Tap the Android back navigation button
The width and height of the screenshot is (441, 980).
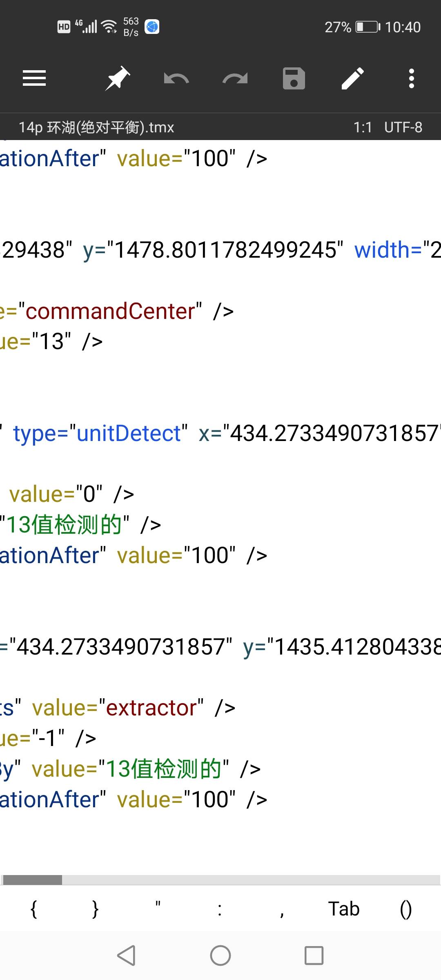(126, 955)
